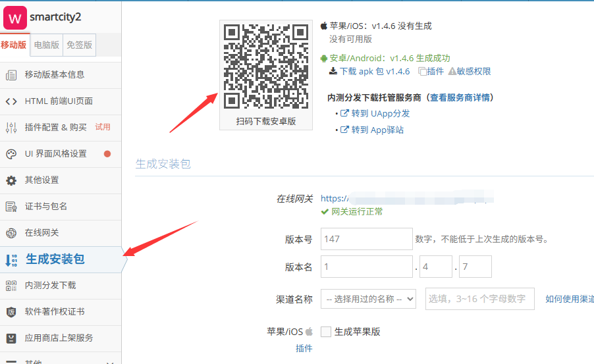
Task: Switch to the 电脑版 tab
Action: (x=46, y=45)
